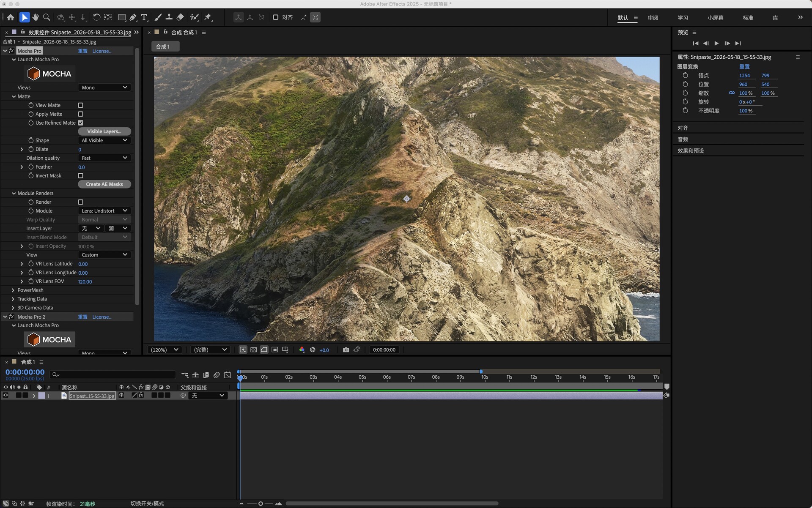Screen dimensions: 812x508
Task: Hide the Snipaste layer with eye toggle
Action: pos(5,396)
